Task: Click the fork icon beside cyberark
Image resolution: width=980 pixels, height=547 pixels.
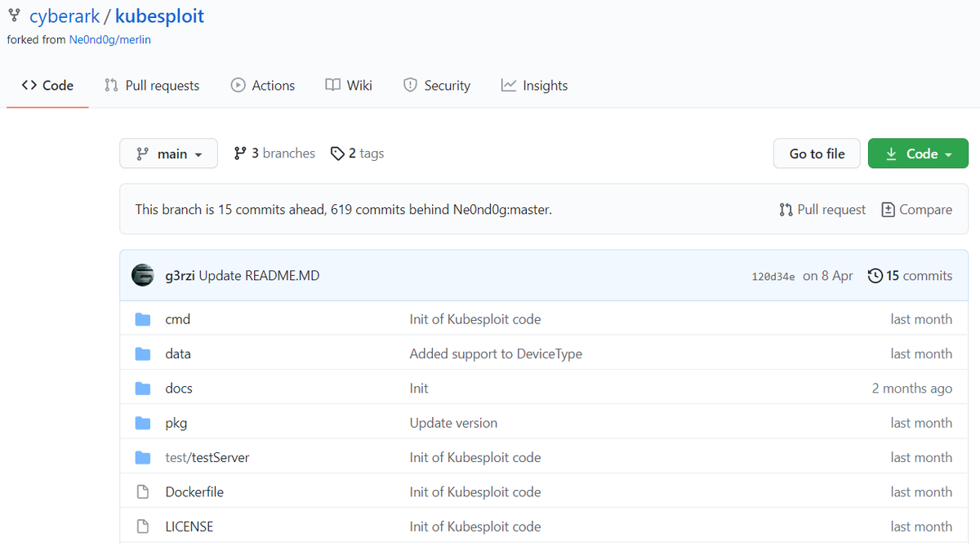Action: pyautogui.click(x=14, y=16)
